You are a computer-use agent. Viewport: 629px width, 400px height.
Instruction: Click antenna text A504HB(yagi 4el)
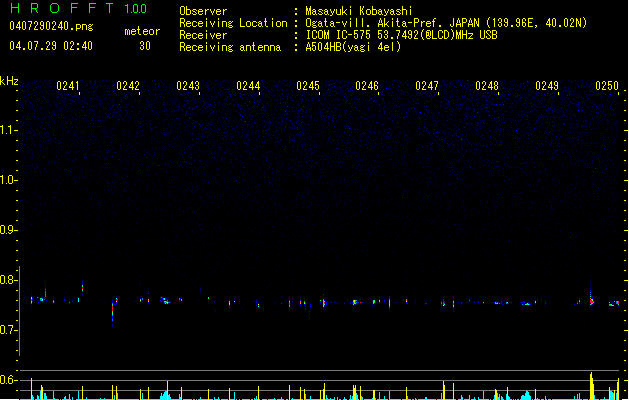[353, 47]
